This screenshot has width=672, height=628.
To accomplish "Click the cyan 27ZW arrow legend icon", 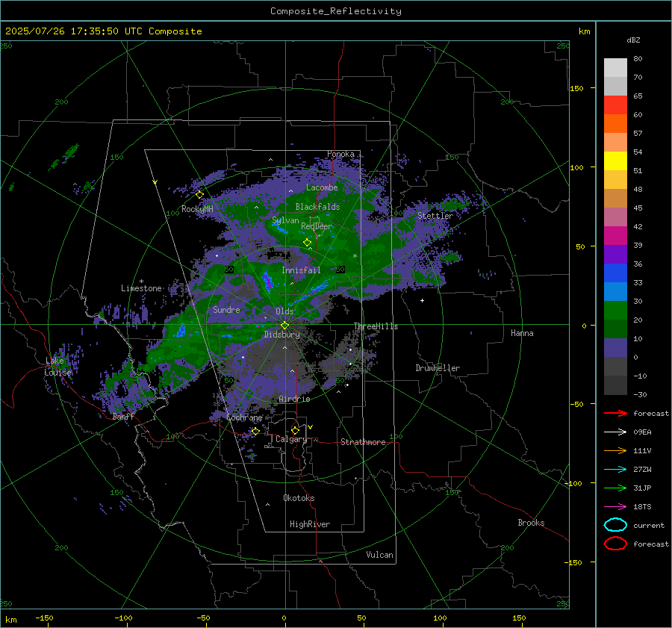I will point(615,470).
